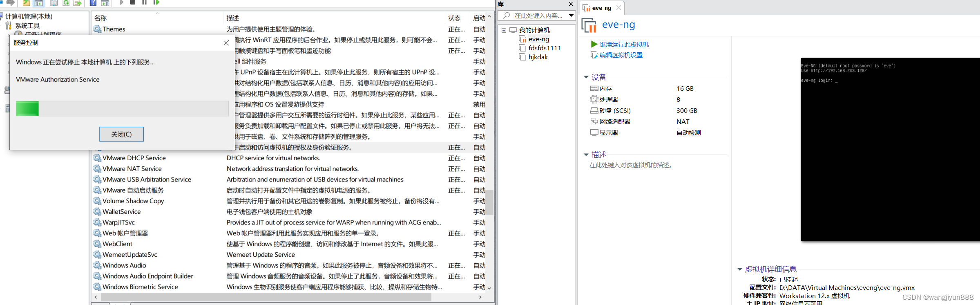The image size is (980, 305).
Task: Open help with the blue question-mark icon
Action: tap(93, 2)
